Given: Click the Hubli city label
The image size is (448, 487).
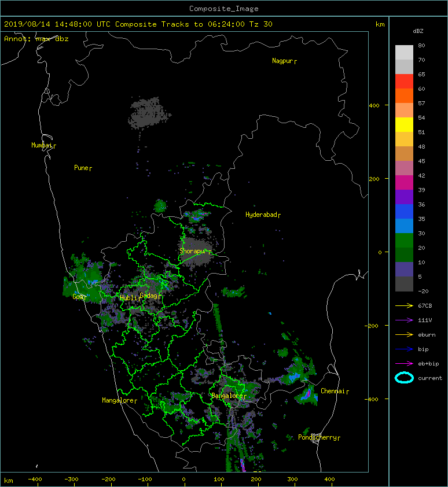Looking at the screenshot, I should (x=128, y=297).
